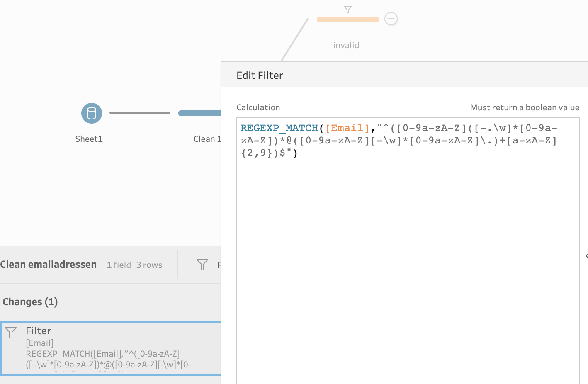Screen dimensions: 588x384
Task: Click the plus icon beside the invalid step
Action: point(391,19)
